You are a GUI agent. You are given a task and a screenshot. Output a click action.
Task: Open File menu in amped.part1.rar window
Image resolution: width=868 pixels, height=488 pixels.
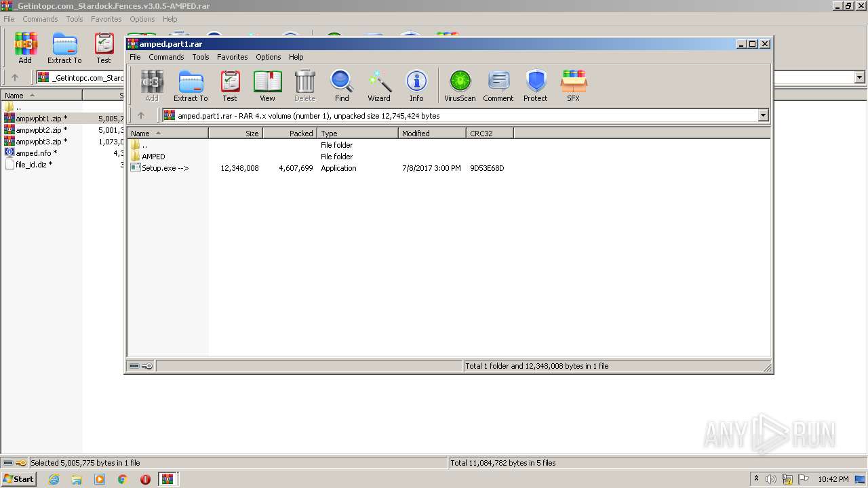pyautogui.click(x=135, y=57)
